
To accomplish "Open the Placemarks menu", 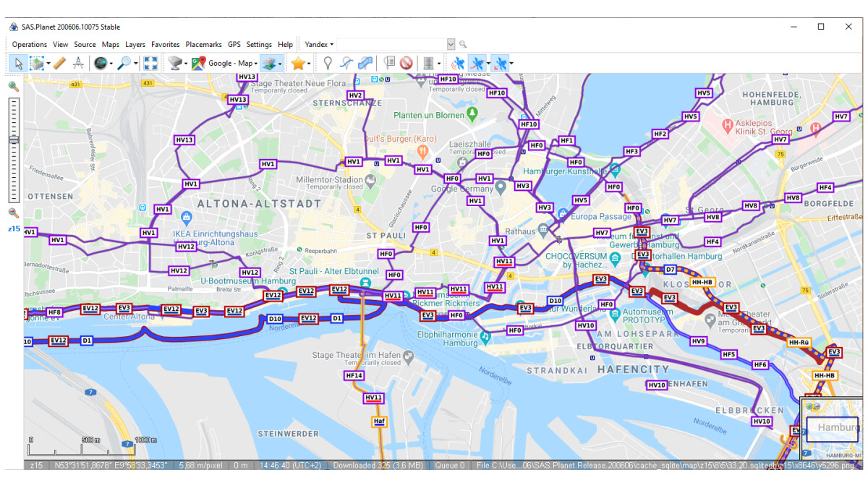I will click(x=203, y=44).
